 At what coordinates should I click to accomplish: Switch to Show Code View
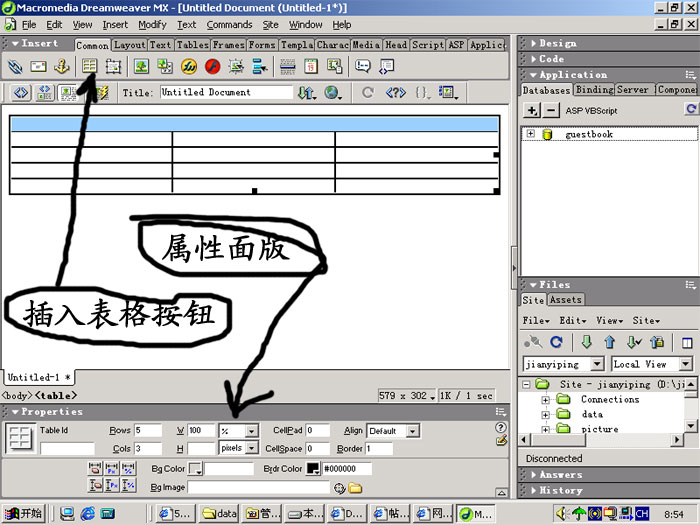pyautogui.click(x=21, y=92)
